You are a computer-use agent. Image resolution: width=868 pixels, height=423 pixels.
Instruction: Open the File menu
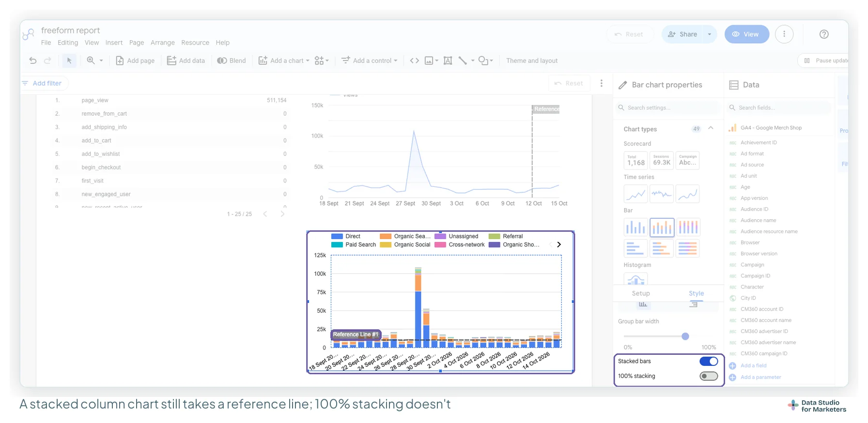pyautogui.click(x=46, y=43)
